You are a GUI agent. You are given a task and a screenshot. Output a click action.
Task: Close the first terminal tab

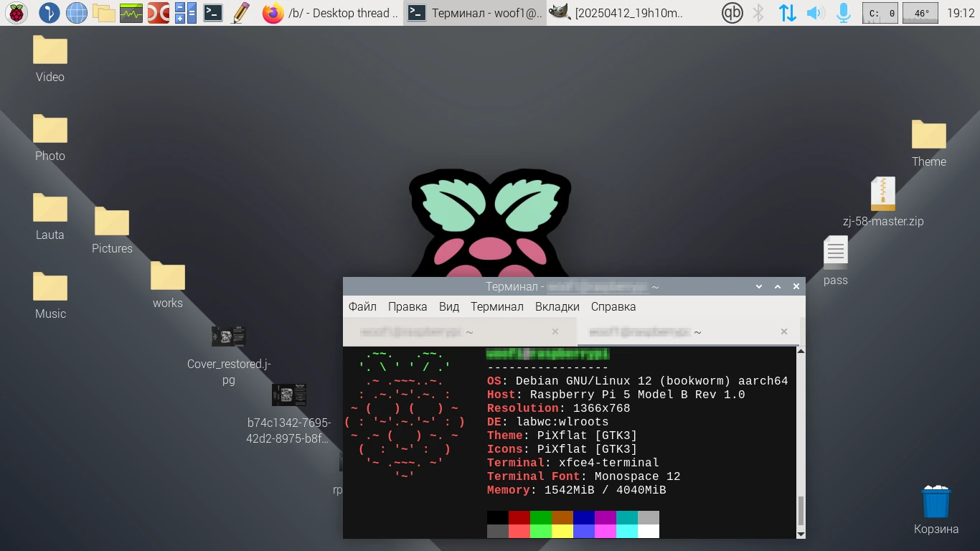click(x=555, y=331)
